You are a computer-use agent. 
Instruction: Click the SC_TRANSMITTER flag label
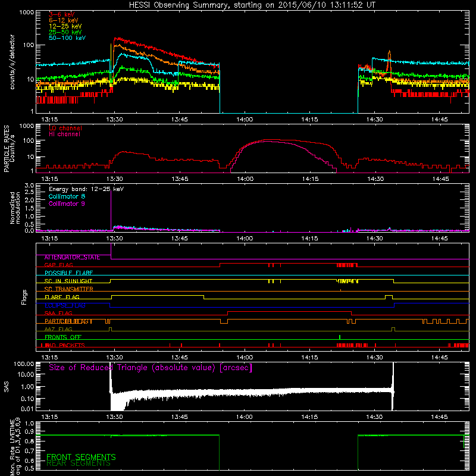[x=68, y=289]
